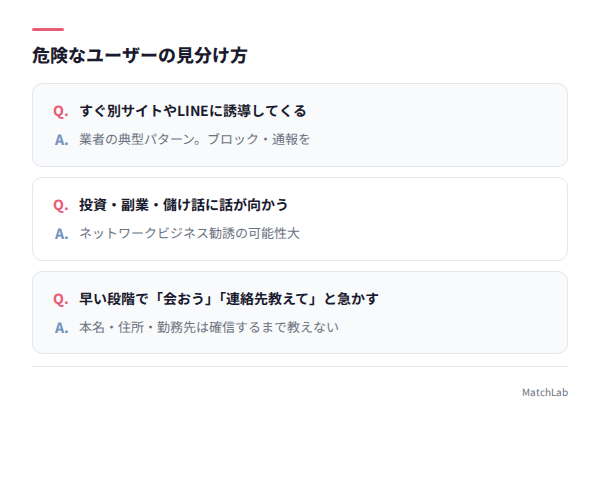Click the Q. marker beside 早い段階で question
Image resolution: width=600 pixels, height=480 pixels.
pyautogui.click(x=60, y=299)
